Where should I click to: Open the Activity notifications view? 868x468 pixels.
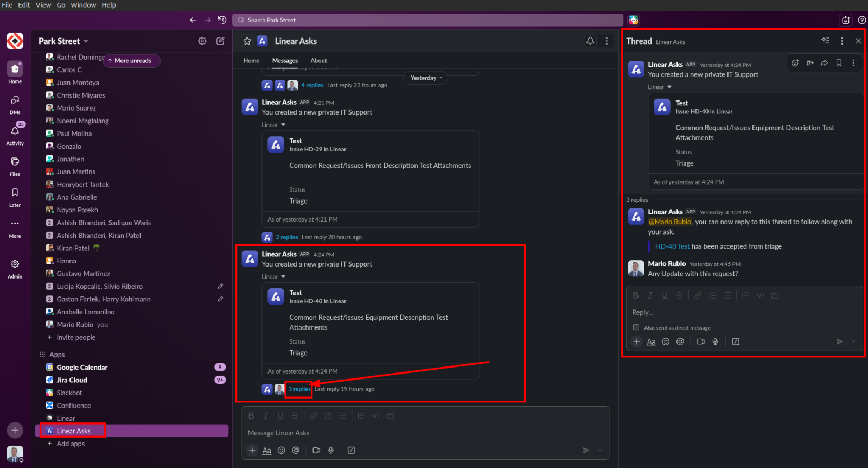pyautogui.click(x=15, y=135)
